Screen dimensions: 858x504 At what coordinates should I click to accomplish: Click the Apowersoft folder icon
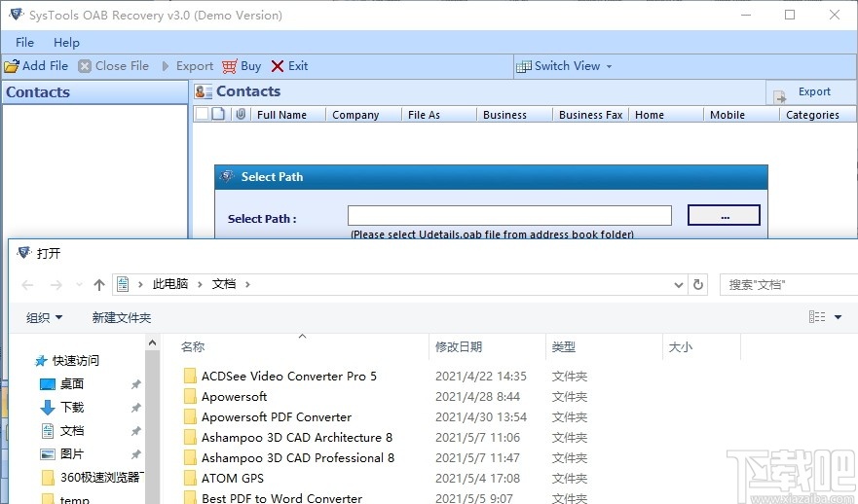click(x=190, y=396)
